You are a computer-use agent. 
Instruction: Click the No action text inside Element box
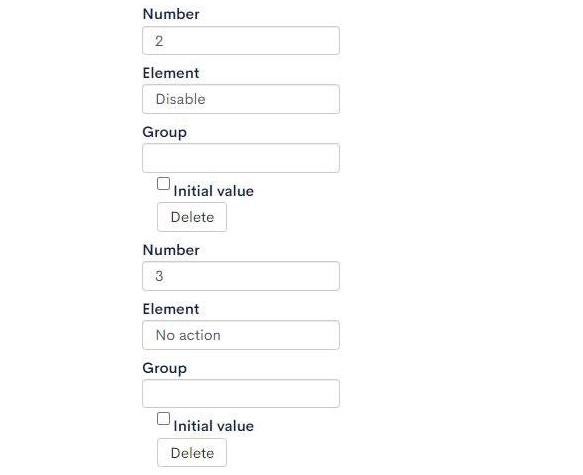(x=188, y=335)
